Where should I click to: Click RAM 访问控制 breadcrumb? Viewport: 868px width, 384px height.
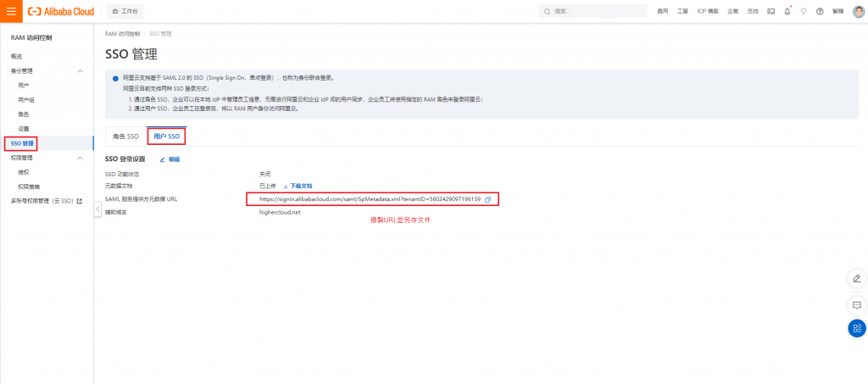[122, 34]
